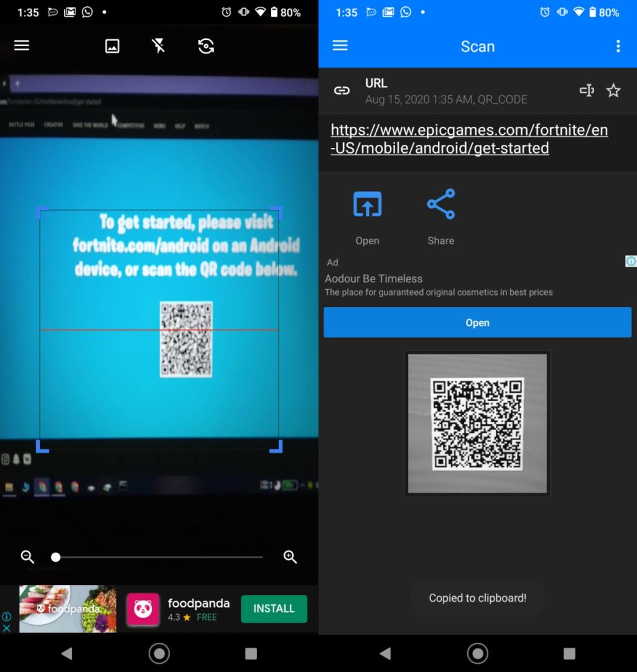Install foodpanda from the ad banner

(x=274, y=609)
